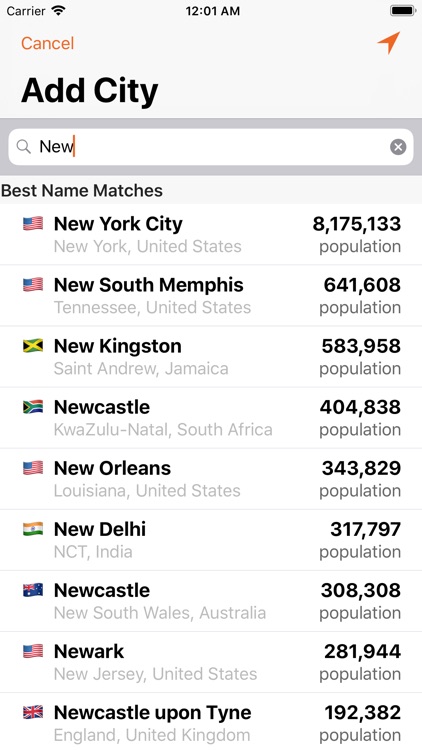Select New York City result
This screenshot has width=422, height=750.
[x=211, y=234]
